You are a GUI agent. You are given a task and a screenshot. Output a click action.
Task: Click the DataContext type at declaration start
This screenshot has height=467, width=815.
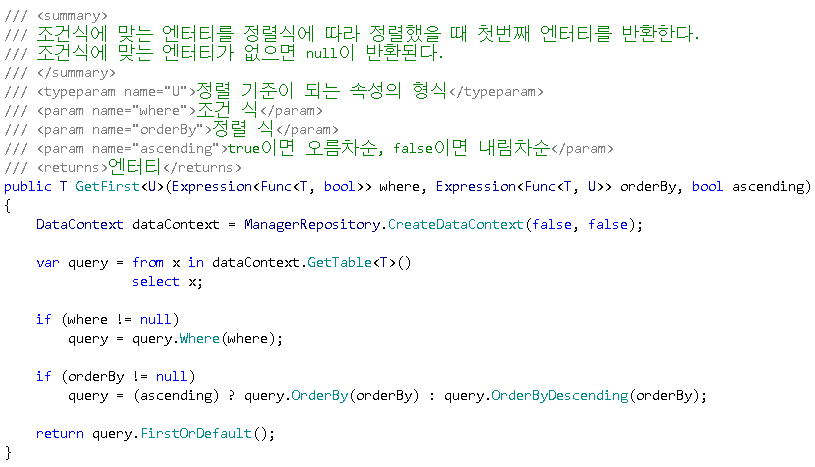click(80, 225)
